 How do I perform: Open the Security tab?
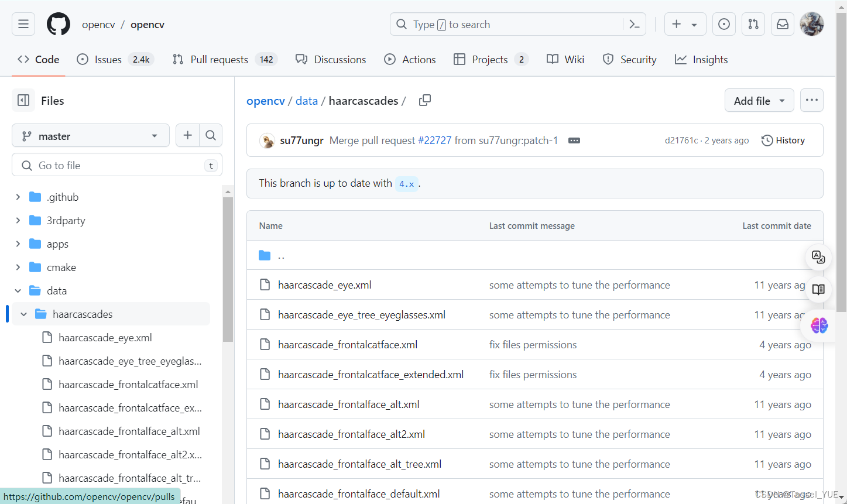click(630, 60)
